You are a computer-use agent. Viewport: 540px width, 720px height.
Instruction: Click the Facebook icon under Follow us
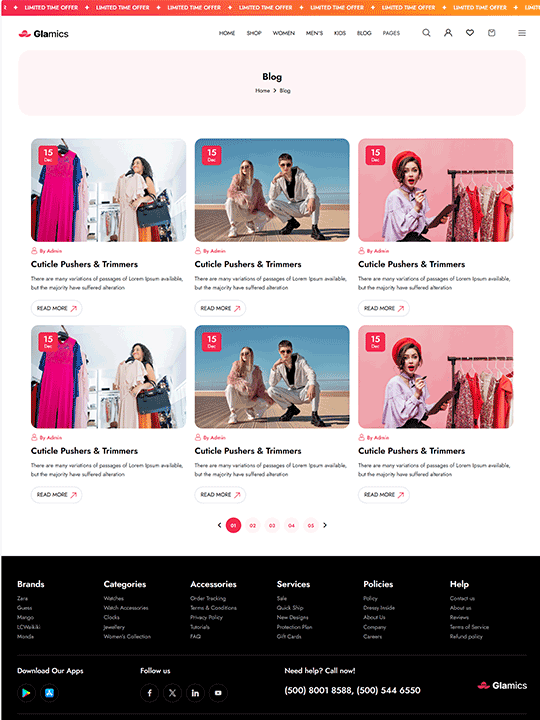coord(150,693)
